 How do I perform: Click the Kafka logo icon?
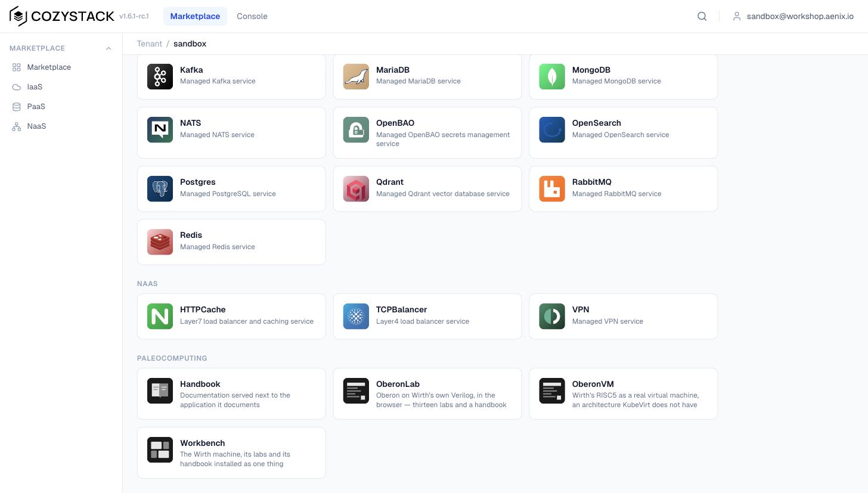click(160, 77)
